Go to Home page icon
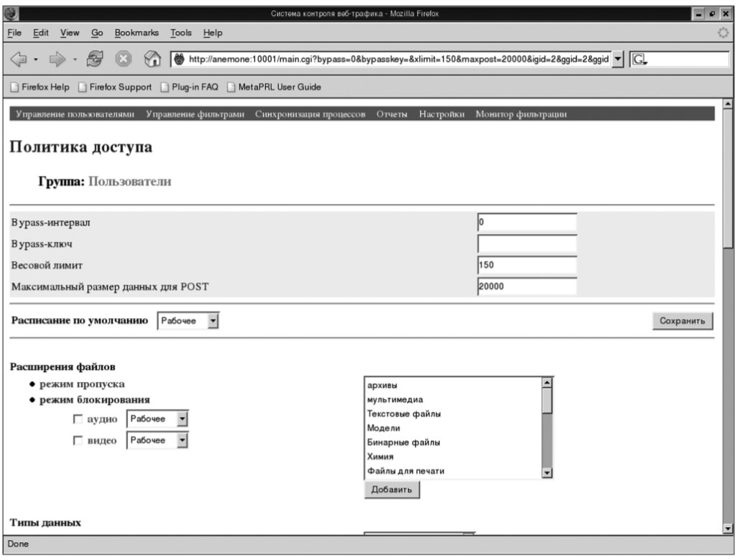The image size is (737, 560). pos(152,59)
